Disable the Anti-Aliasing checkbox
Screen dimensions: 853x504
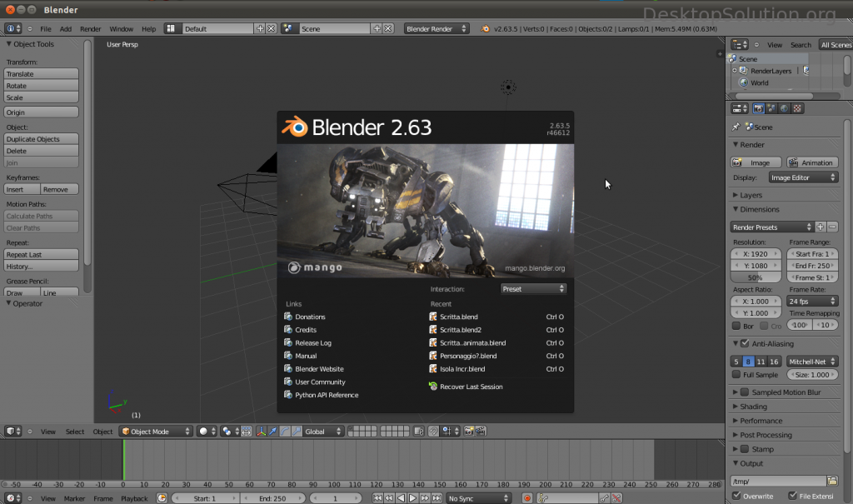[x=745, y=343]
